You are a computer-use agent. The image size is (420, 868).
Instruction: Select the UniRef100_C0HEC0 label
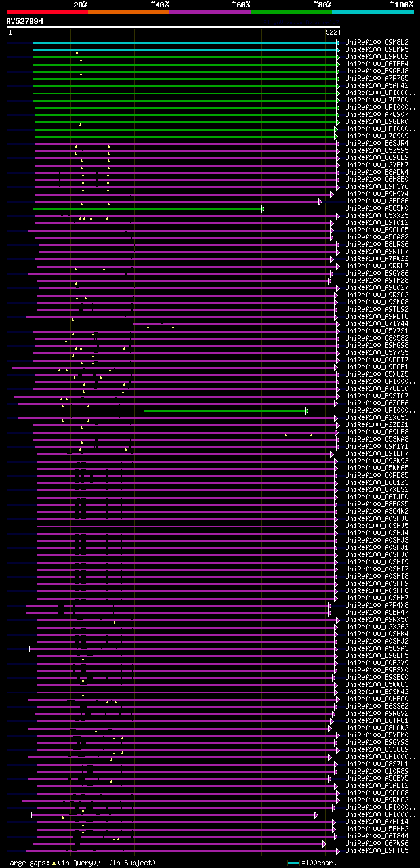[377, 699]
